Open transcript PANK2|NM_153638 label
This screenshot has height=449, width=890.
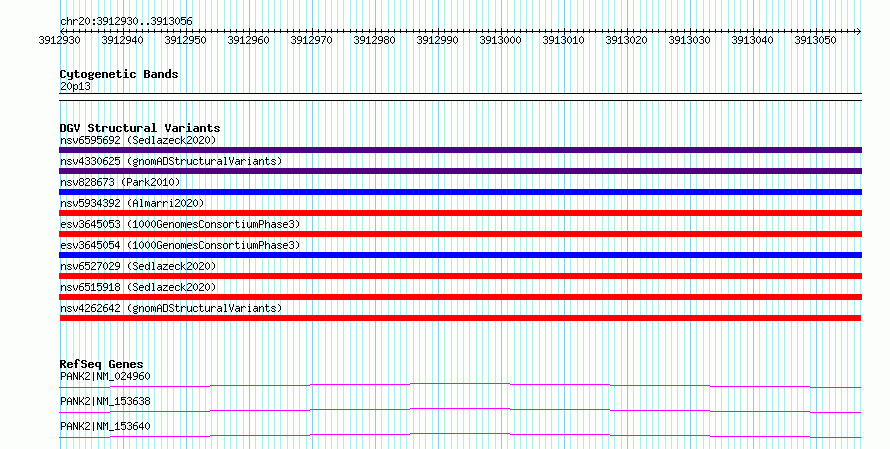point(105,401)
